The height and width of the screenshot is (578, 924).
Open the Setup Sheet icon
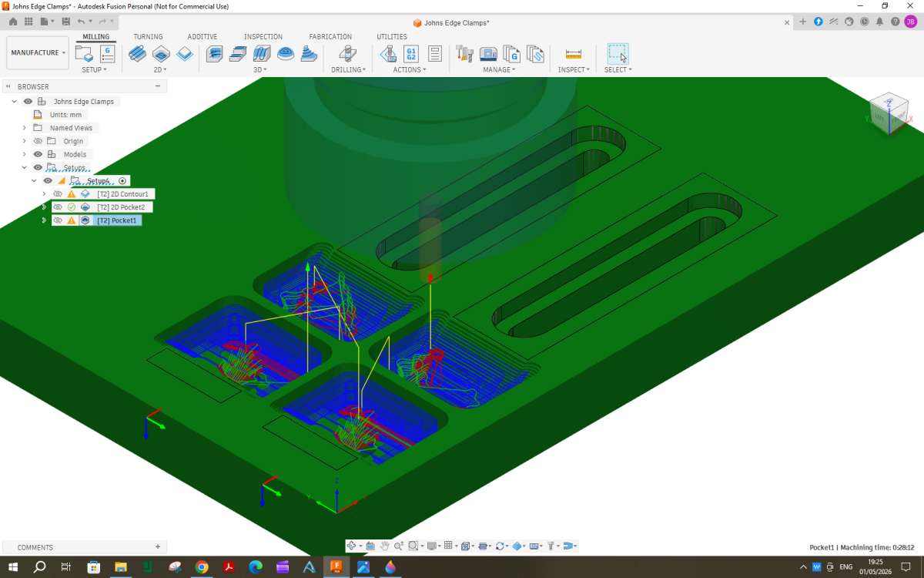tap(435, 53)
